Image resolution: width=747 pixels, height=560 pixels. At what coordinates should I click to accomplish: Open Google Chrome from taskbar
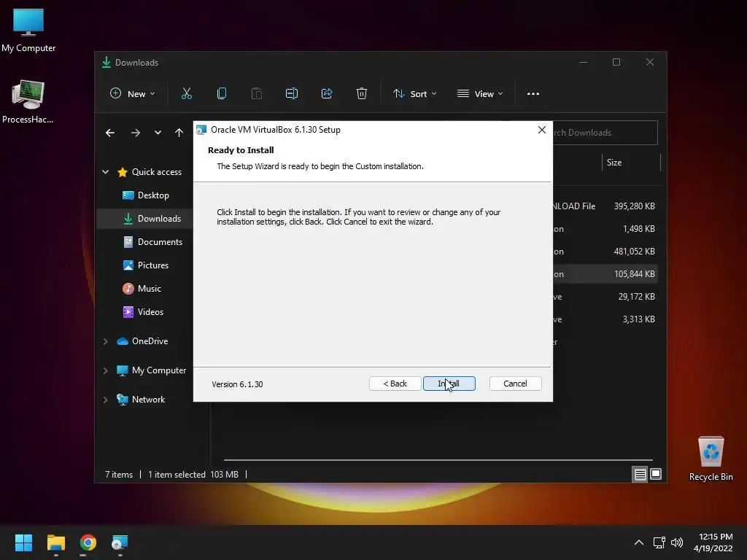pos(88,542)
